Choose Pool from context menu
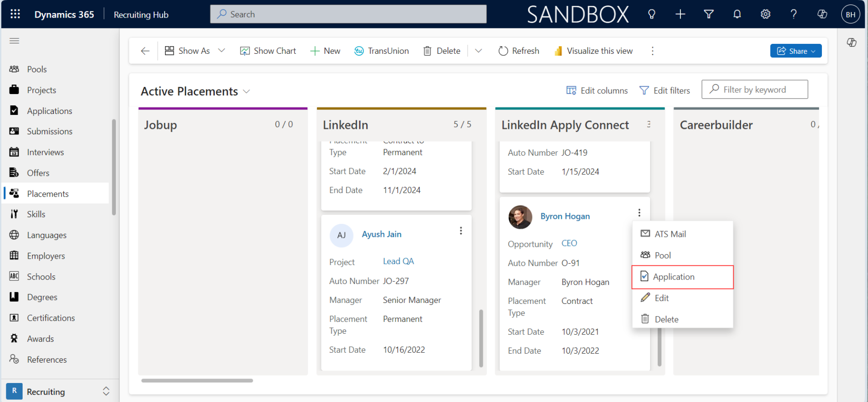The height and width of the screenshot is (402, 868). [x=683, y=255]
